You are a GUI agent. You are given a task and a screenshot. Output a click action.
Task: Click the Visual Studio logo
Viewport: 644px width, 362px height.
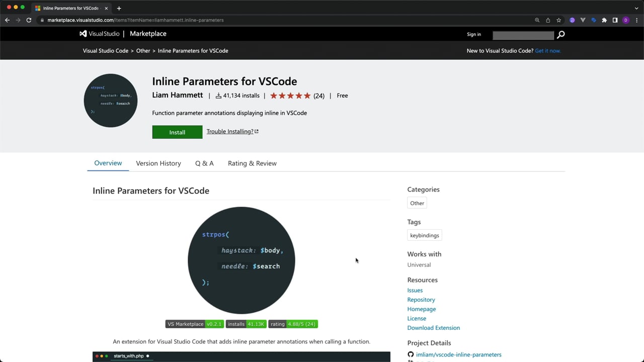[x=100, y=34]
